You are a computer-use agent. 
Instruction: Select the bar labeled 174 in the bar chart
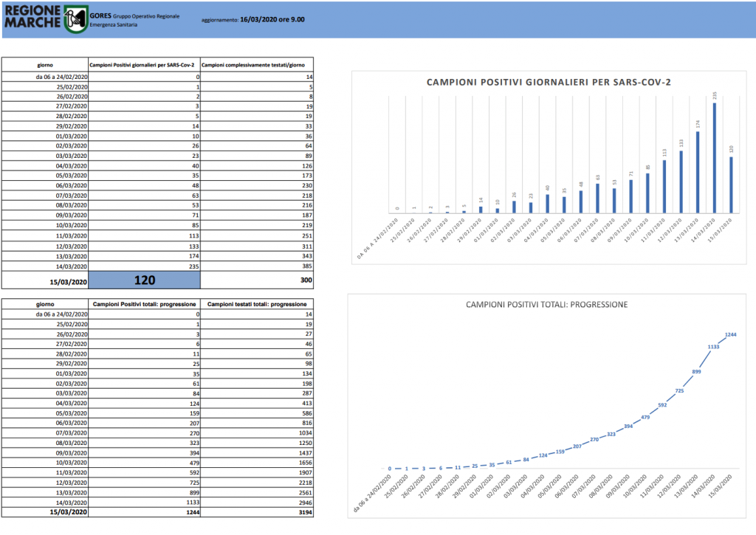tap(698, 172)
